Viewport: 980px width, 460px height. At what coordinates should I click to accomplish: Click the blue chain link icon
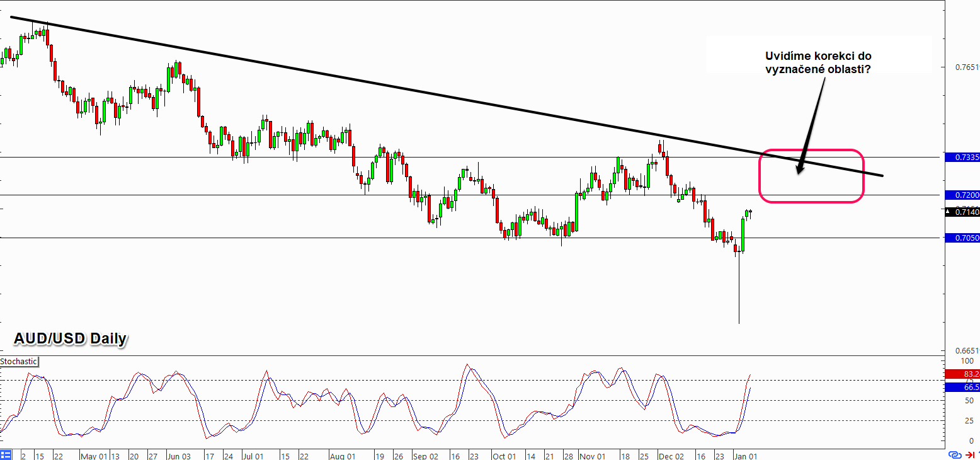coord(954,455)
